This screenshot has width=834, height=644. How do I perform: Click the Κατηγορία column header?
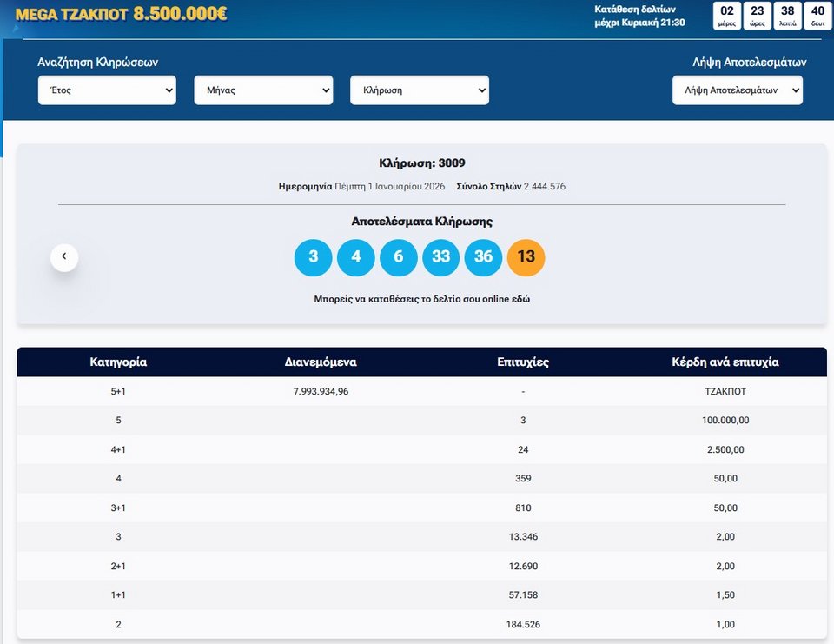pos(118,362)
